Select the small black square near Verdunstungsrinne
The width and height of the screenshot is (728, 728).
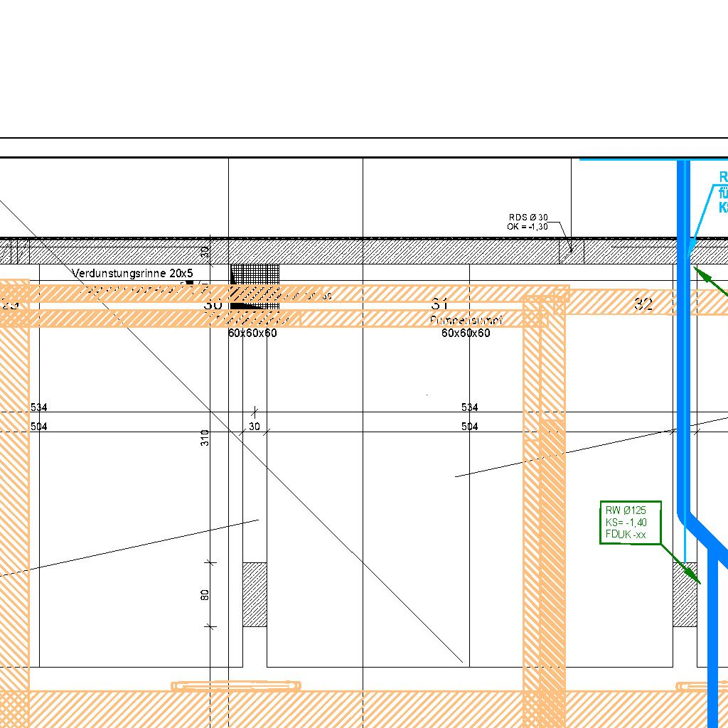[x=190, y=282]
